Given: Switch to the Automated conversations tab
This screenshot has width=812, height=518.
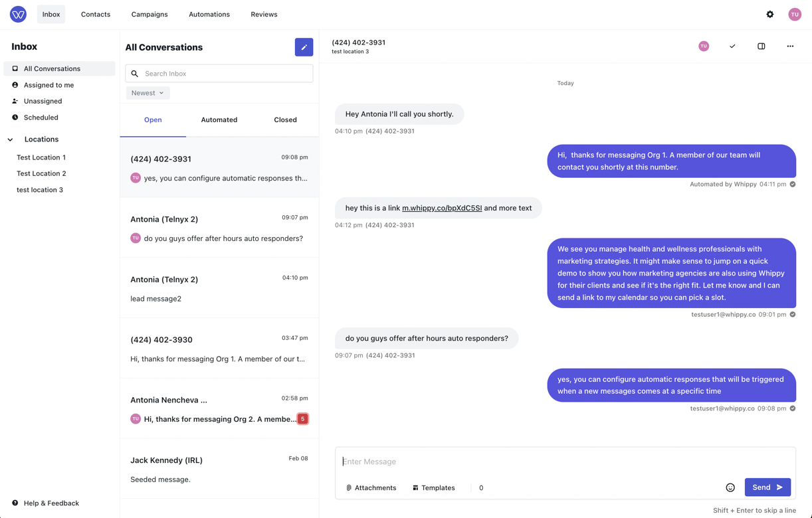Looking at the screenshot, I should (219, 120).
